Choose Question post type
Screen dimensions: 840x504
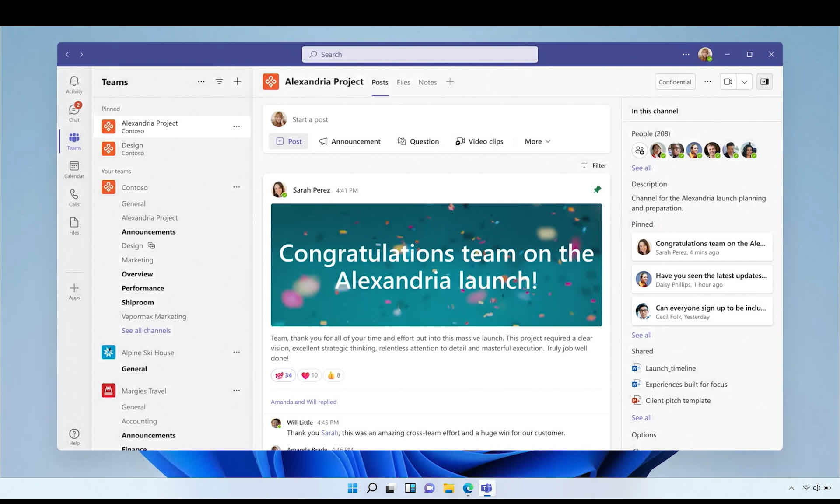(x=418, y=141)
